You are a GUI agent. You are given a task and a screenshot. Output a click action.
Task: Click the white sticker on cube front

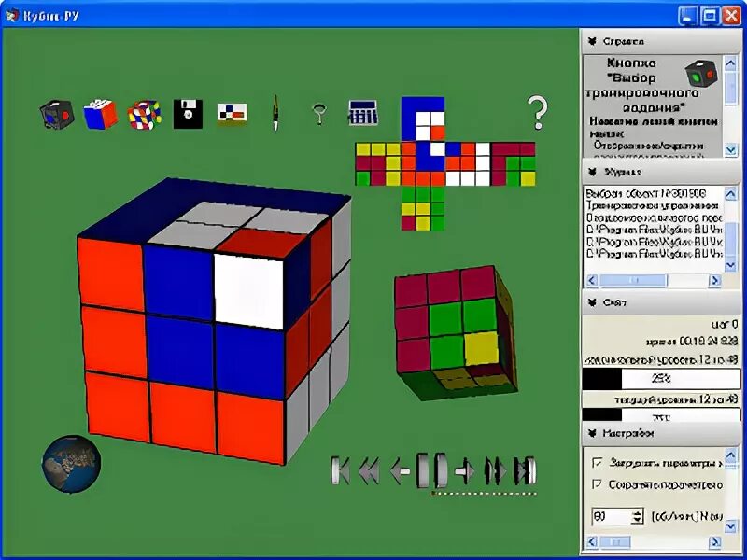249,291
